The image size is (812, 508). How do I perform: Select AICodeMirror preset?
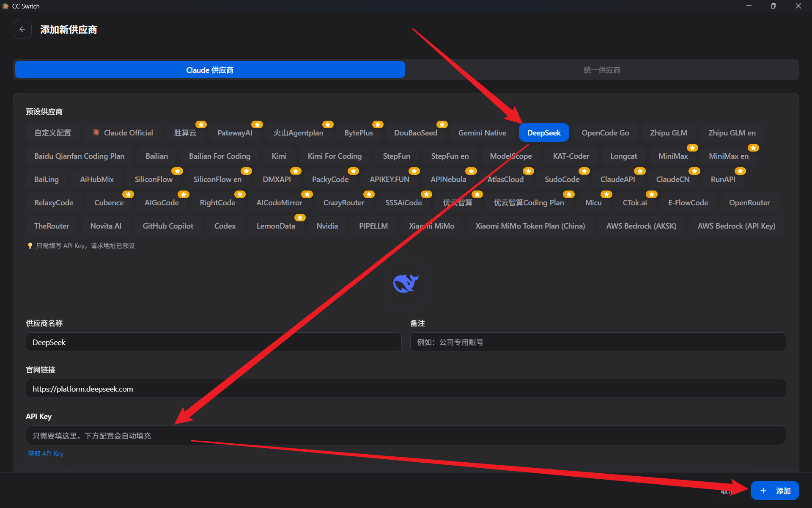[x=279, y=202]
